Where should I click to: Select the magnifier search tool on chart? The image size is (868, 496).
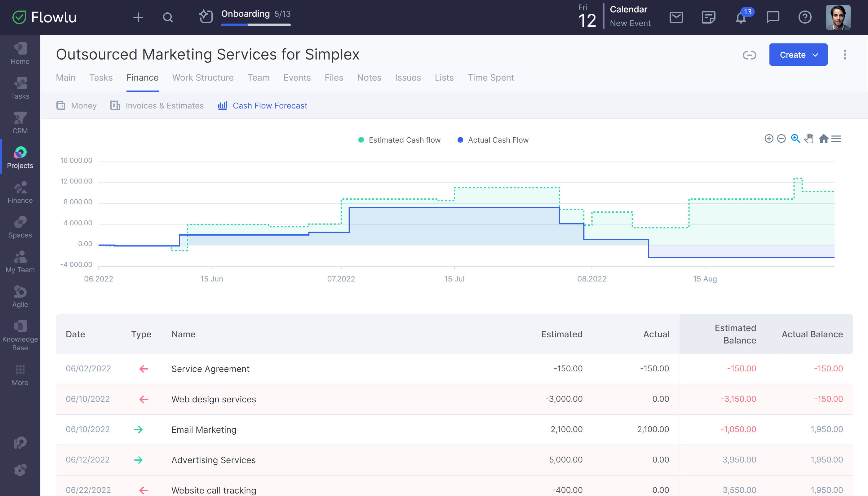pos(796,139)
